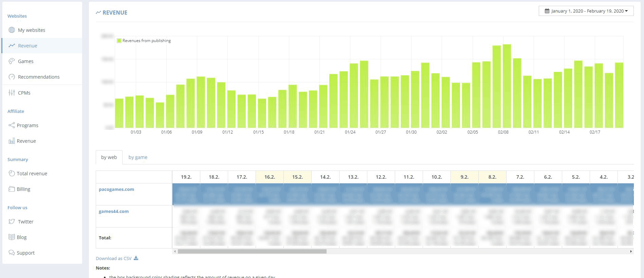Open the pacogames.com link
The width and height of the screenshot is (644, 278).
[116, 189]
